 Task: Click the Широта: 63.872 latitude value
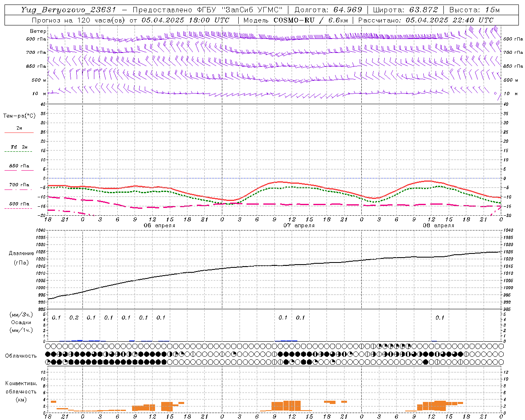click(406, 10)
